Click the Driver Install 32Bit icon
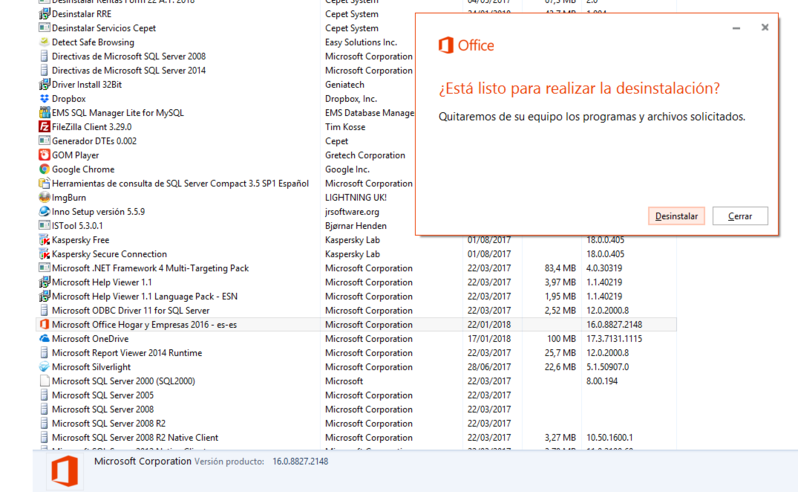This screenshot has height=492, width=798. [44, 84]
